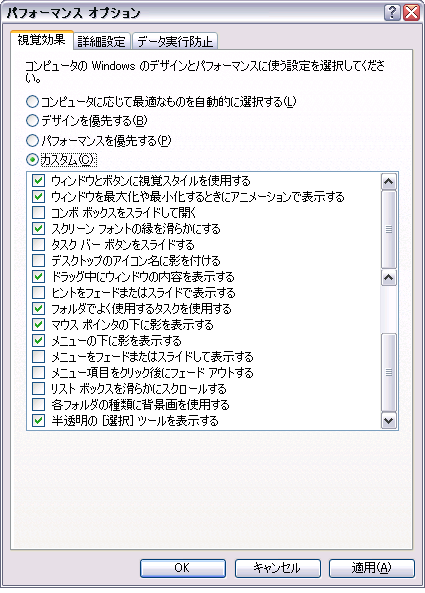Click the OK button
The image size is (425, 593).
click(x=183, y=568)
